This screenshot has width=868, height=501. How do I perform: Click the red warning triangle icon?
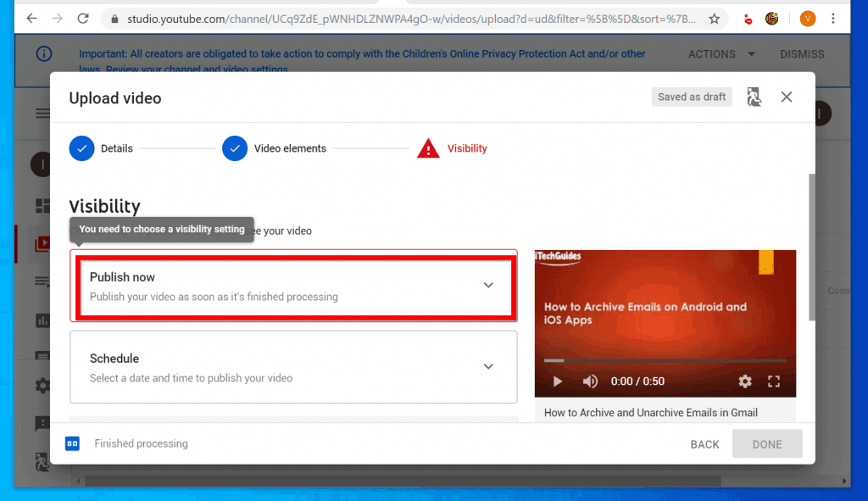[428, 148]
